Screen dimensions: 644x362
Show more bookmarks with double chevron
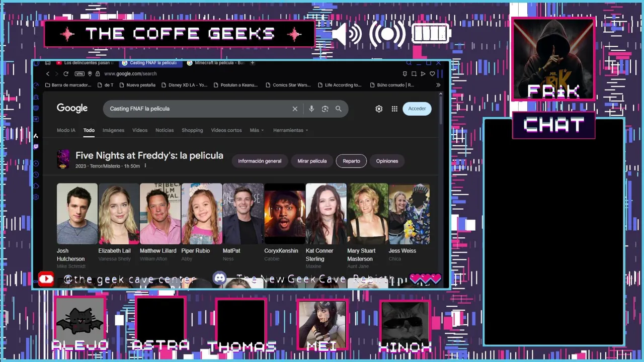click(438, 85)
